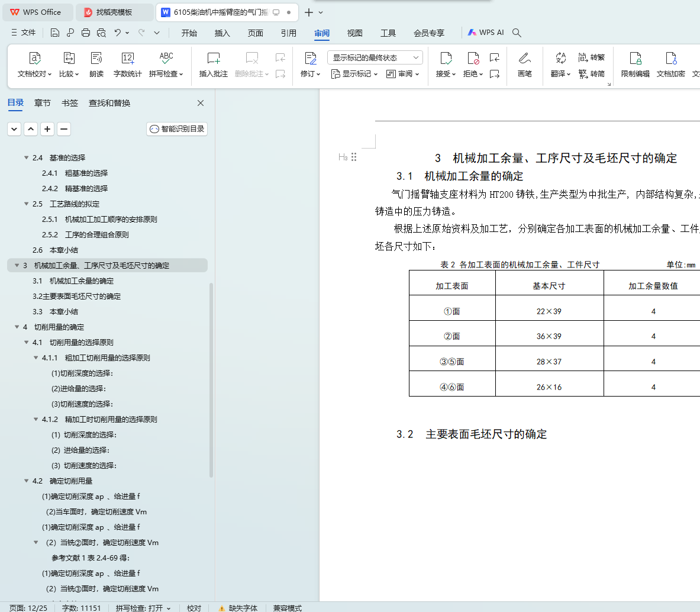Start 朗读 read aloud
The width and height of the screenshot is (700, 612).
[x=96, y=65]
